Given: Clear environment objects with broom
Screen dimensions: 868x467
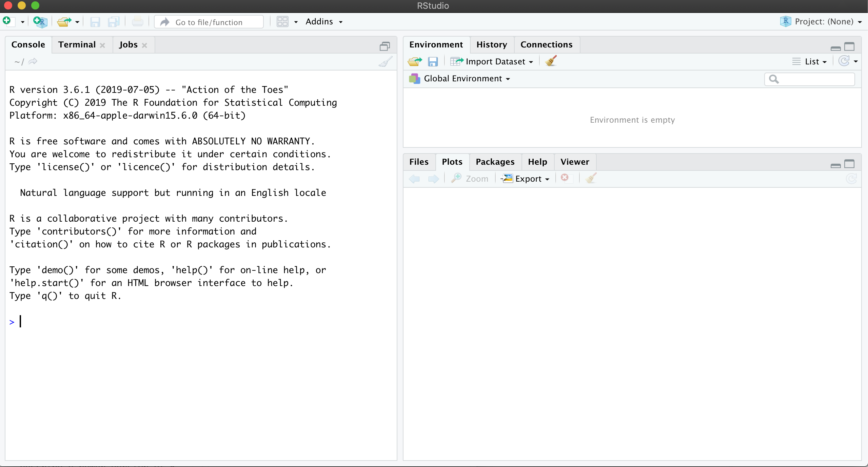Looking at the screenshot, I should 551,61.
